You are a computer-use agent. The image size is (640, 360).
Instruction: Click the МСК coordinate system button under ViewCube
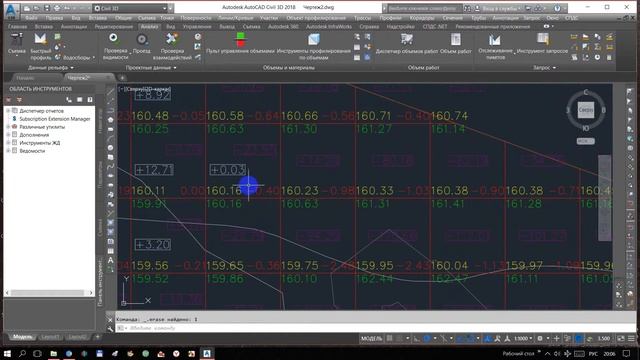pos(585,141)
